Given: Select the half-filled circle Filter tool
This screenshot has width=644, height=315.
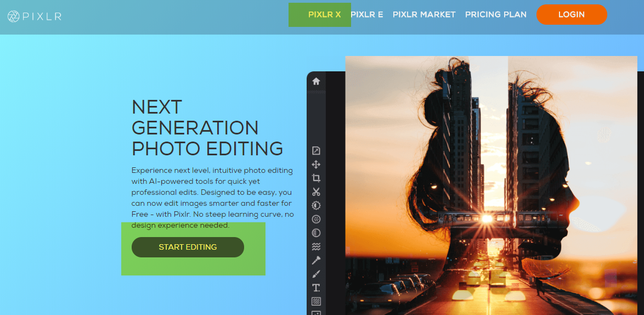Looking at the screenshot, I should [x=316, y=233].
